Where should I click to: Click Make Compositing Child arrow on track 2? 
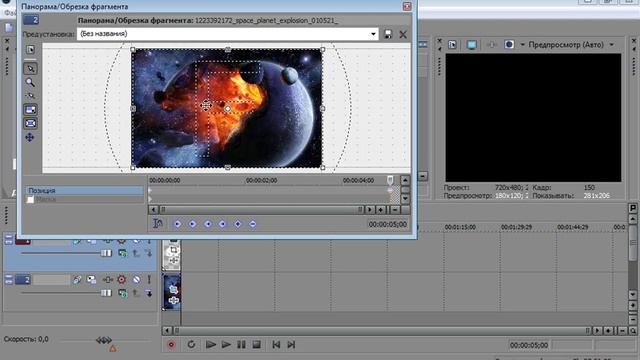[148, 293]
